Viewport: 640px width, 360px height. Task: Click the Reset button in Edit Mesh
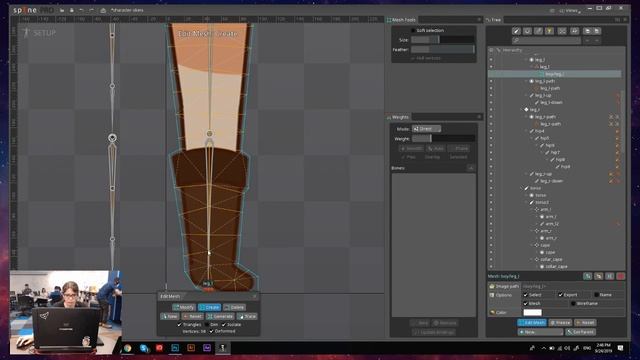coord(192,316)
